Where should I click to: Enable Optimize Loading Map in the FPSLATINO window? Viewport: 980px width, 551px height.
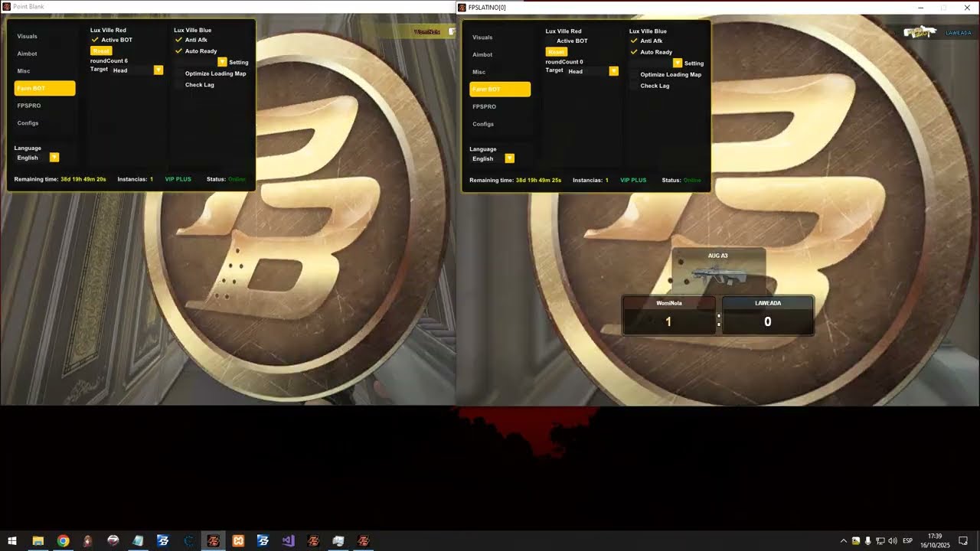click(634, 74)
